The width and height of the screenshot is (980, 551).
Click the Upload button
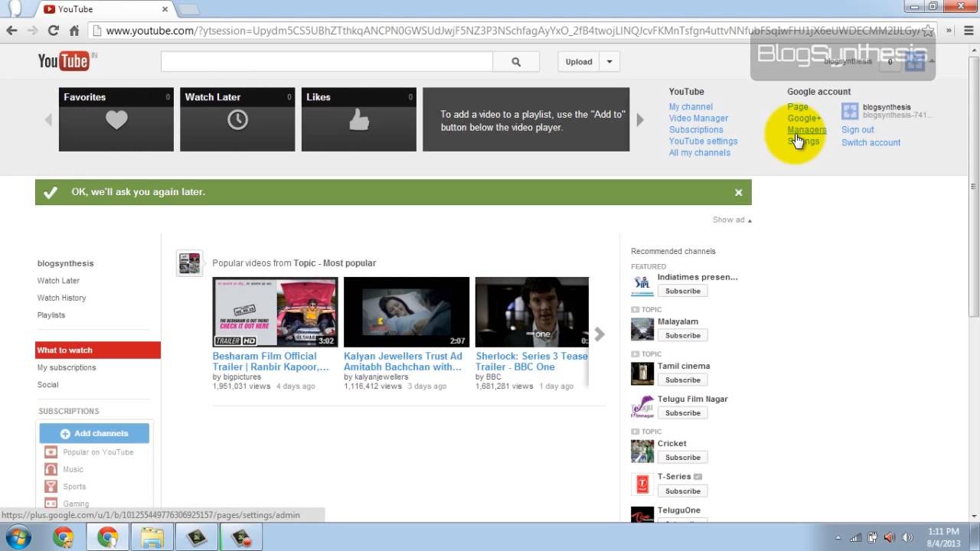coord(579,62)
